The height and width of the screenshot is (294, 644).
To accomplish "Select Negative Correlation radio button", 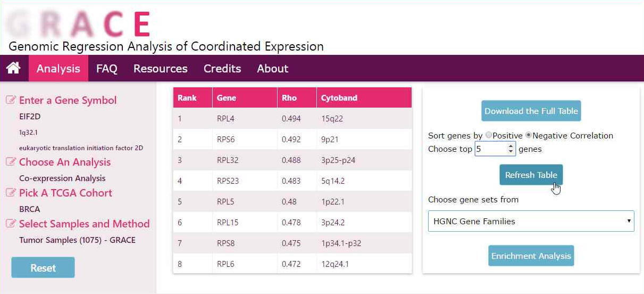I will point(529,135).
